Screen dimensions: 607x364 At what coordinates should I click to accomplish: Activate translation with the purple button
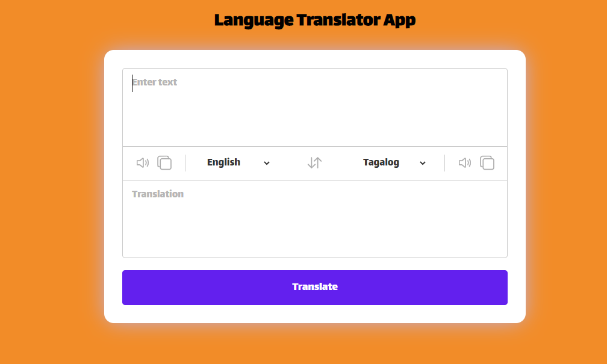[x=314, y=287]
